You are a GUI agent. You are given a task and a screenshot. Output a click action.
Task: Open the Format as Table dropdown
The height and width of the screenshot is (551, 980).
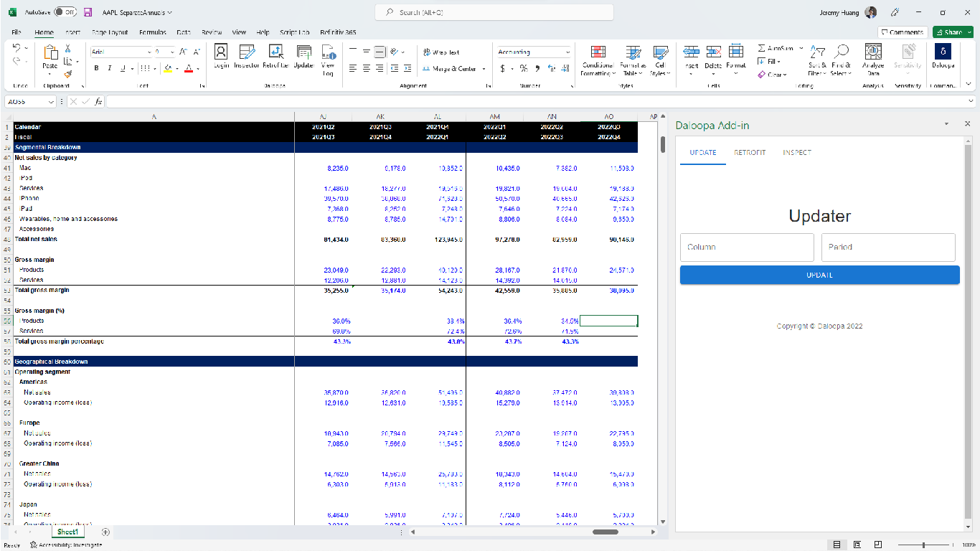[633, 60]
